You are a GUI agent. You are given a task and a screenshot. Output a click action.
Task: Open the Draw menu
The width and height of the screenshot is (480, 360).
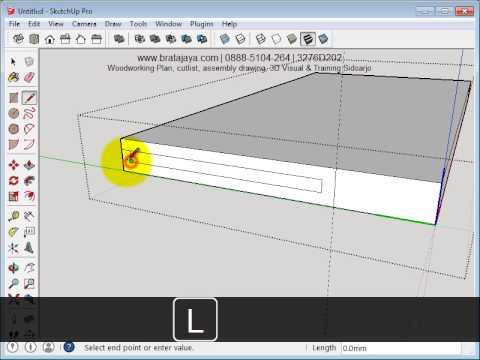click(x=113, y=24)
